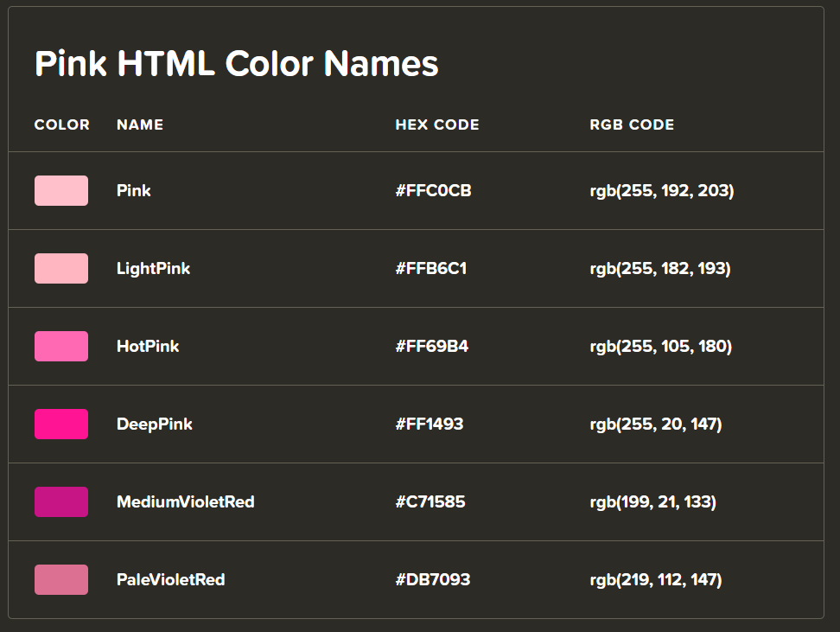Select the MediumVioletRed name text
Image resolution: width=840 pixels, height=632 pixels.
(185, 502)
